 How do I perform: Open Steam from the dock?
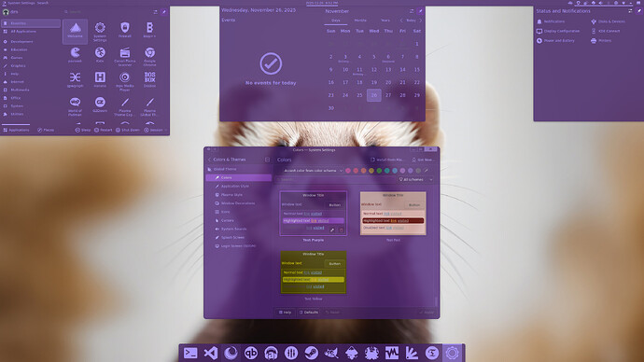click(x=312, y=353)
